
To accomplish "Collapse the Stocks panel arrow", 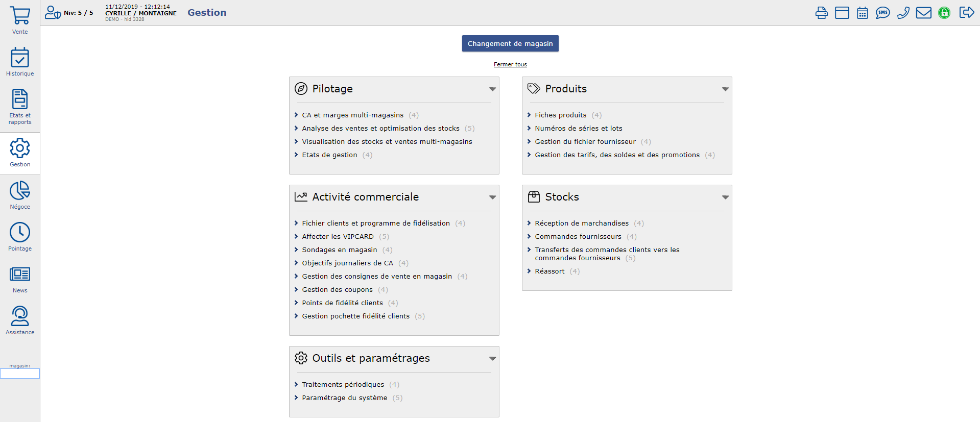I will coord(725,197).
